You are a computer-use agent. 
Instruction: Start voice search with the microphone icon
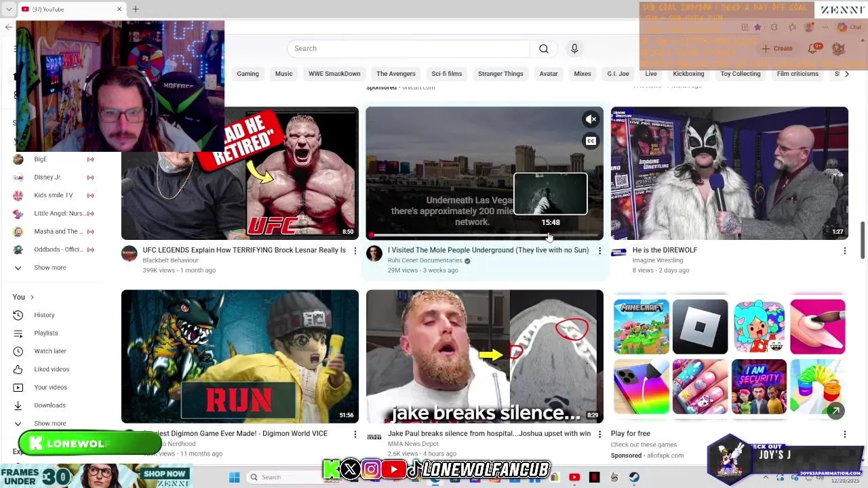[574, 49]
